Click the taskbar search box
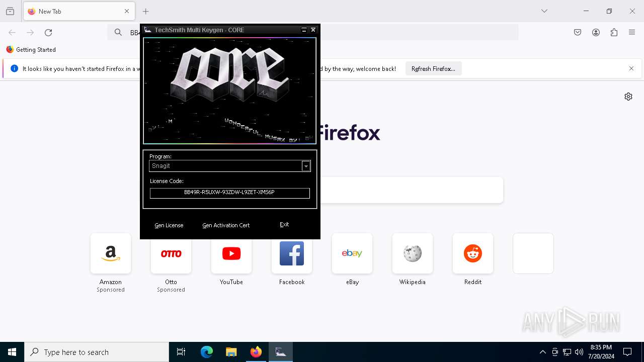 coord(97,352)
